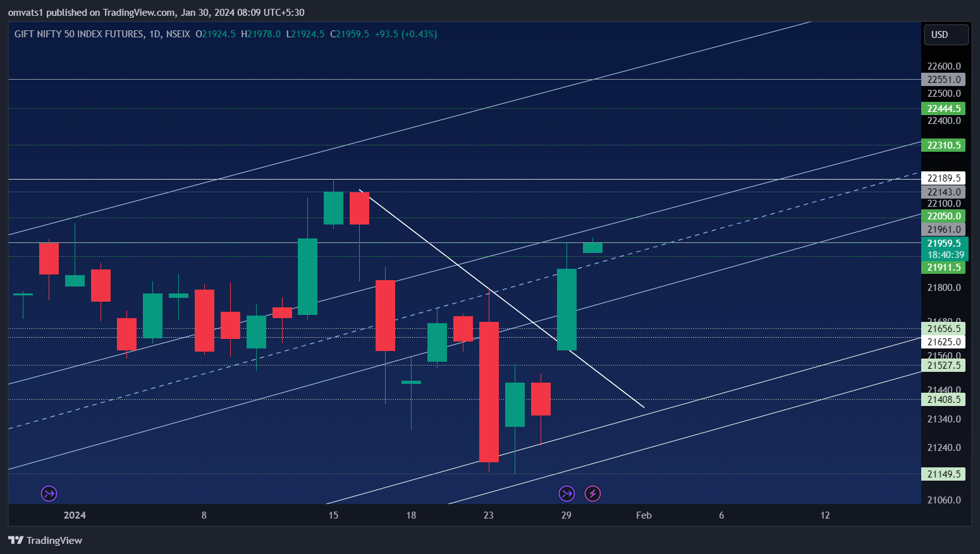Click the 6 date label on time axis
Screen dimensions: 980x554
[x=721, y=515]
